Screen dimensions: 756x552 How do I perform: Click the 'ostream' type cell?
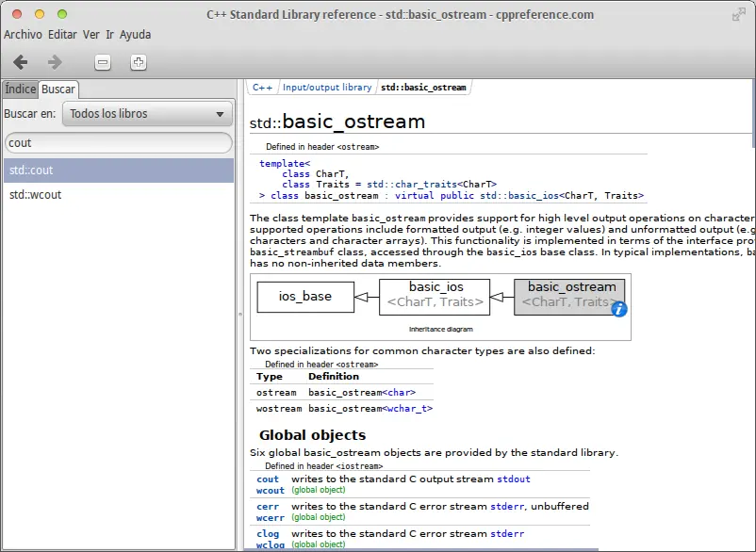tap(276, 393)
